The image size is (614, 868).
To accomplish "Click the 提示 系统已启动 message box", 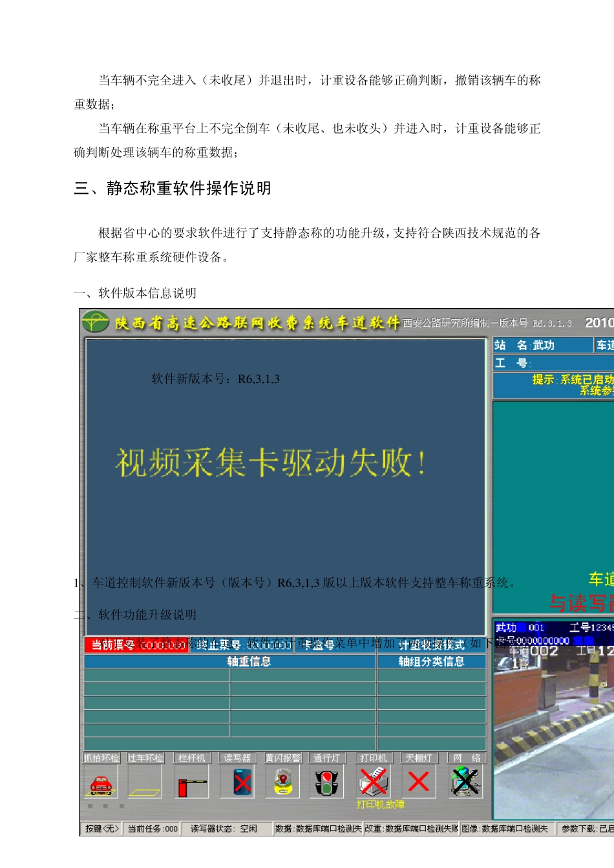I will 553,386.
